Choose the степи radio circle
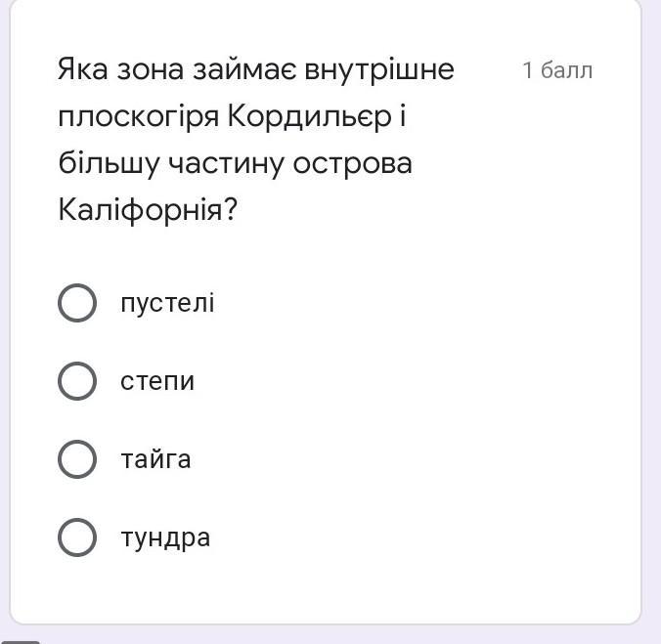 click(x=77, y=381)
